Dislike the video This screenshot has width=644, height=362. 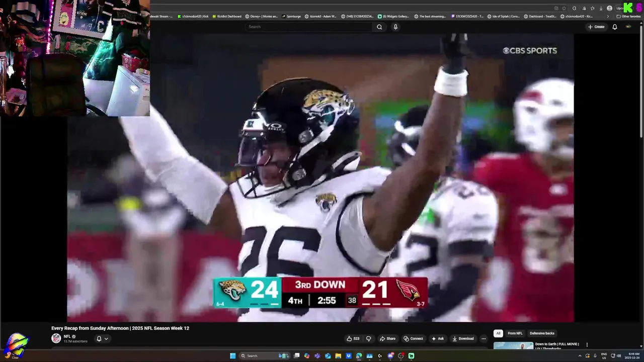click(368, 338)
